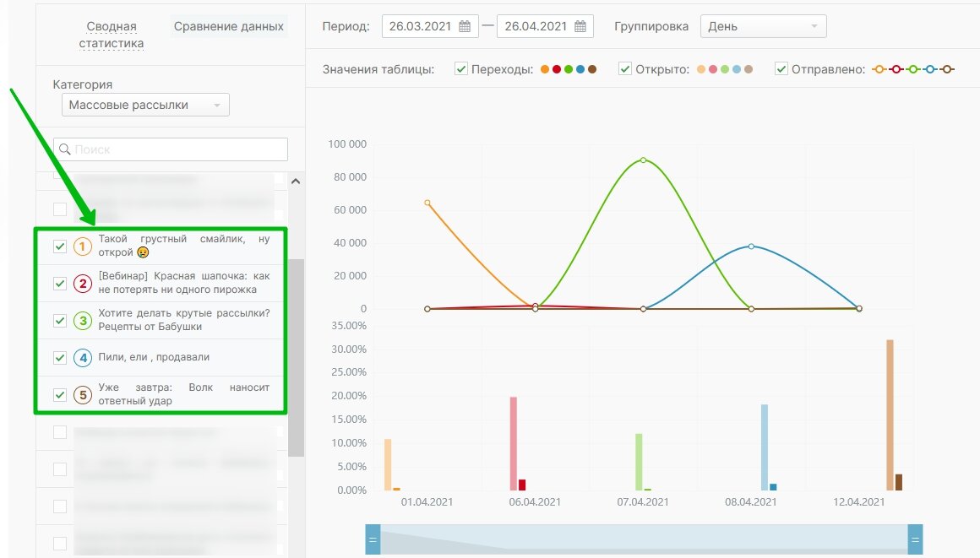Click the 'Уже завтра: Волк наносит ответный удар' title
Image resolution: width=980 pixels, height=558 pixels.
pyautogui.click(x=184, y=393)
